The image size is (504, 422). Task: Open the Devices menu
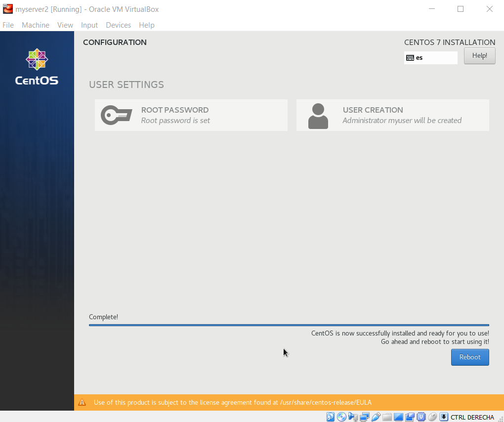pos(118,25)
